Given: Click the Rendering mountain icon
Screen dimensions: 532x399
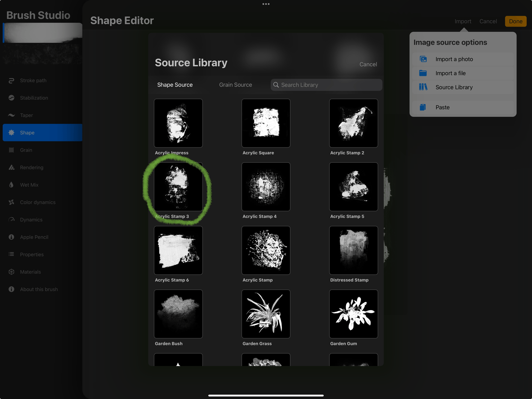Looking at the screenshot, I should pos(11,167).
